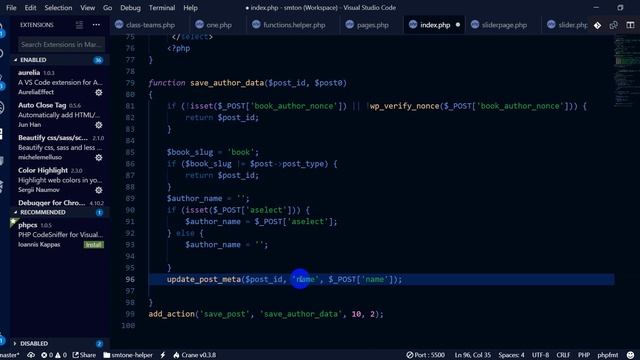The image size is (640, 360).
Task: Select the Debugger for Chrome extension entry
Action: point(59,202)
